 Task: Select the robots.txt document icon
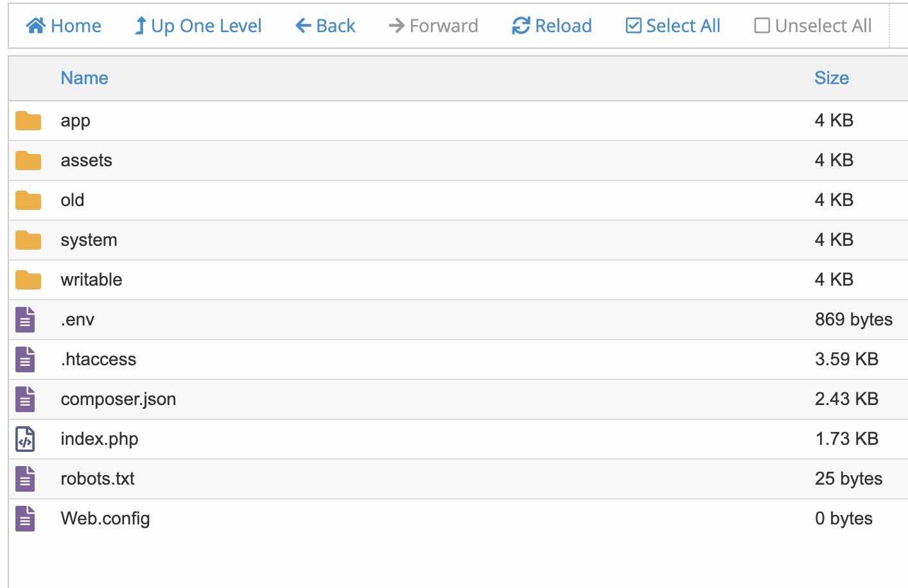coord(25,479)
